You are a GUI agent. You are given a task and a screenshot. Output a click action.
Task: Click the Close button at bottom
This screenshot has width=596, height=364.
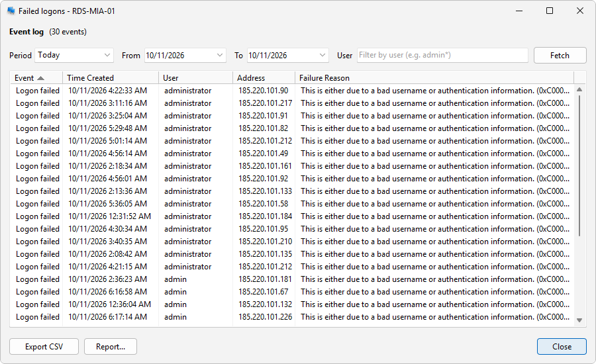tap(562, 347)
